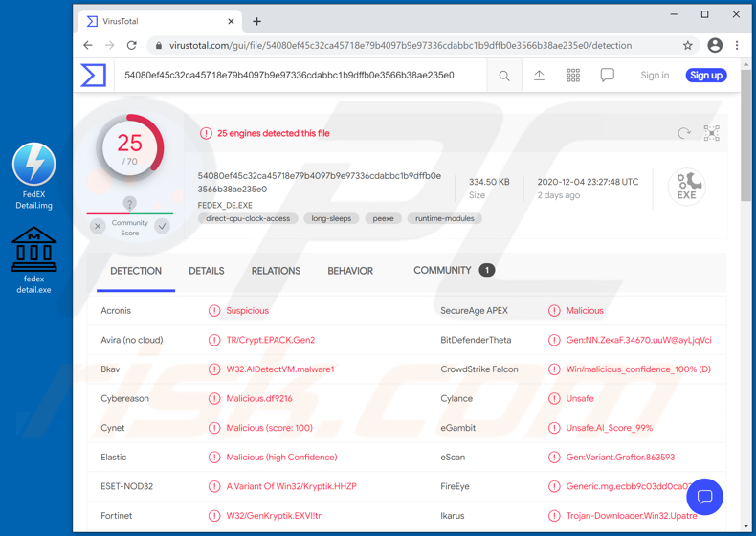This screenshot has height=536, width=756.
Task: Open the floating chat bubble button
Action: point(704,497)
